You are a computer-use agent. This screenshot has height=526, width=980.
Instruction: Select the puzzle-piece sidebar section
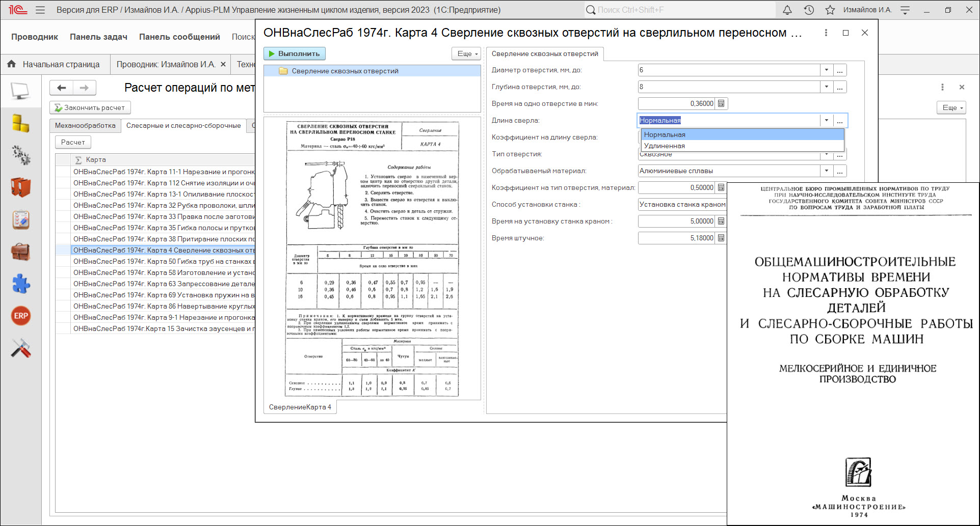(20, 284)
